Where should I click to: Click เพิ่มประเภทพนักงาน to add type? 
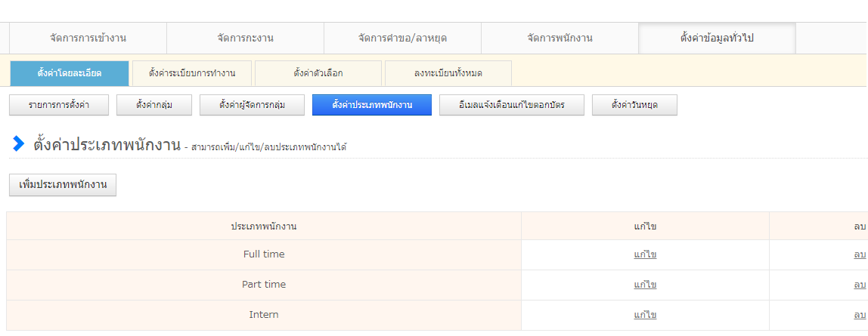(x=63, y=185)
